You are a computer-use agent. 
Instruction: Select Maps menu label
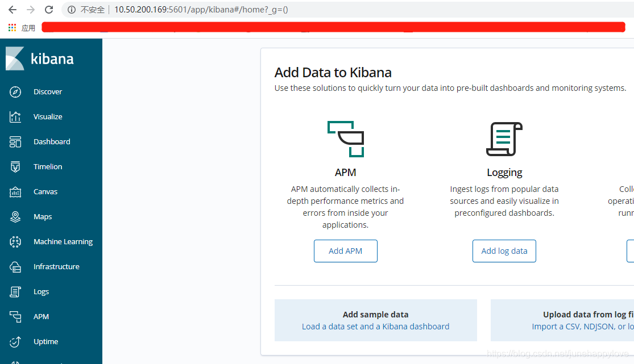click(43, 217)
